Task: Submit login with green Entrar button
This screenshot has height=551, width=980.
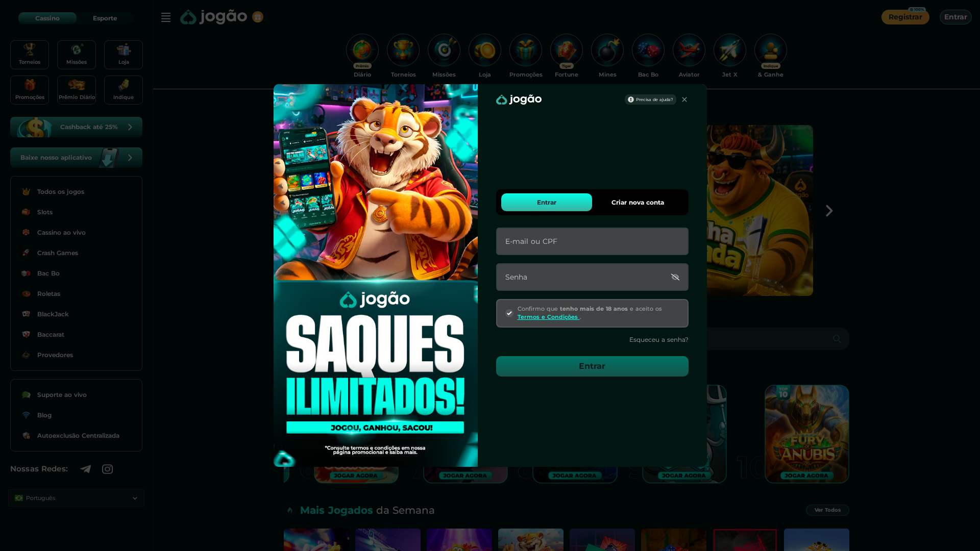Action: [x=592, y=366]
